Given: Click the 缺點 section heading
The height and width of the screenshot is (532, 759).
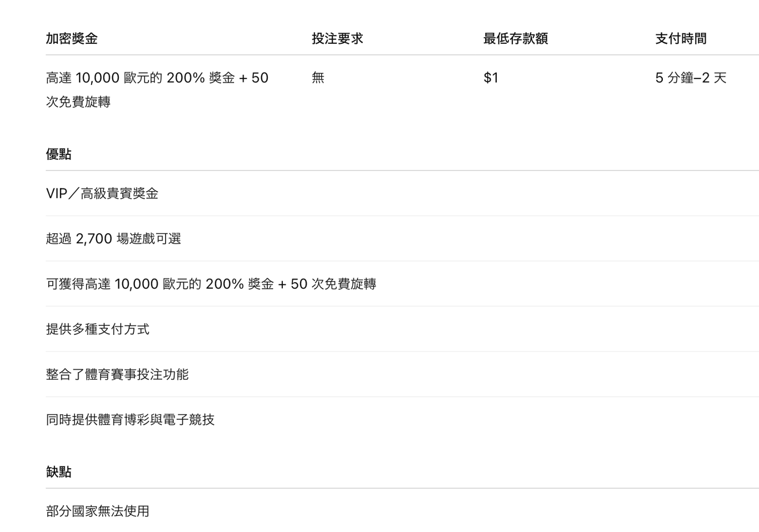Looking at the screenshot, I should [58, 472].
